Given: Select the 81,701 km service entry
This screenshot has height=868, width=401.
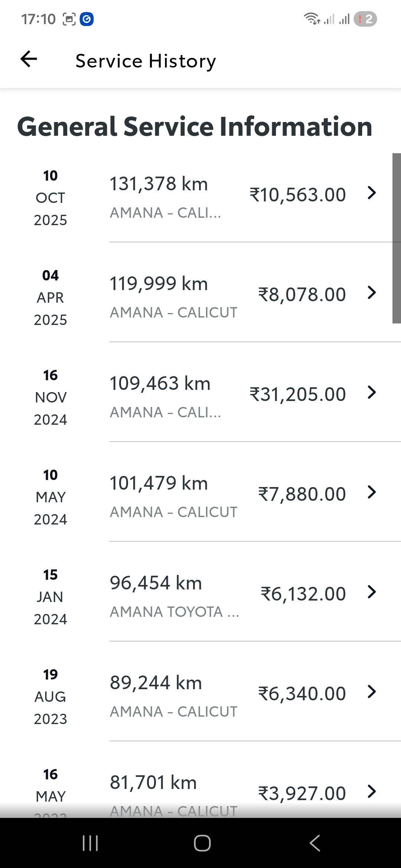Looking at the screenshot, I should (x=153, y=783).
